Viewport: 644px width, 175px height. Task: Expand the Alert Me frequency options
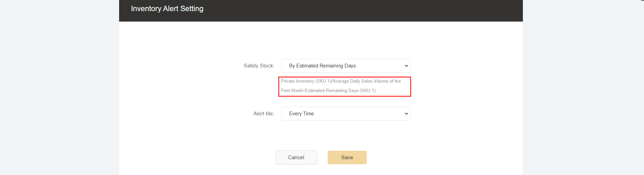pyautogui.click(x=346, y=114)
